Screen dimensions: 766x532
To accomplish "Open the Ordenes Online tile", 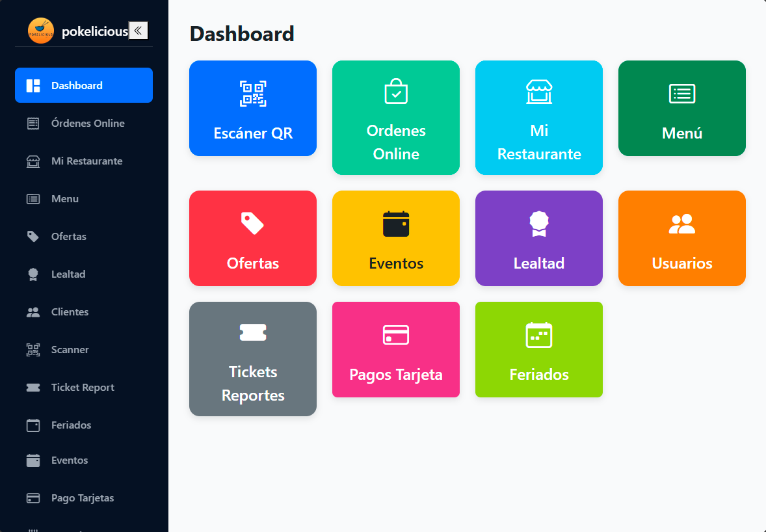I will pyautogui.click(x=395, y=118).
